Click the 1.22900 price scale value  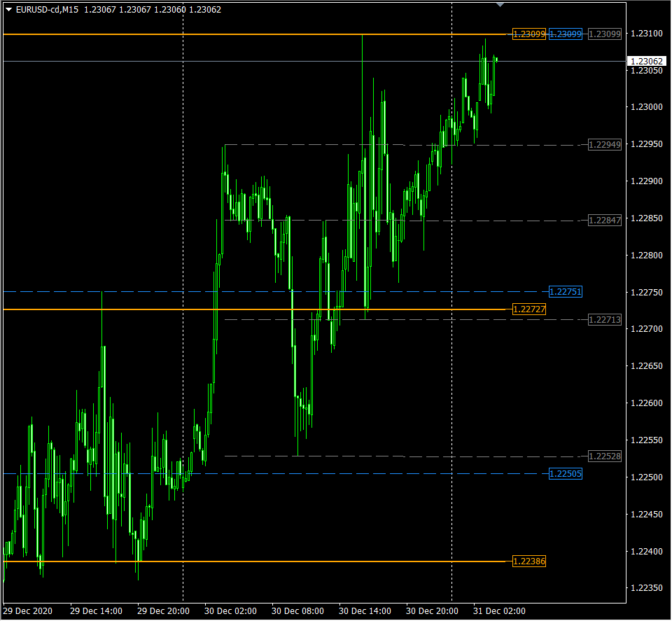647,182
